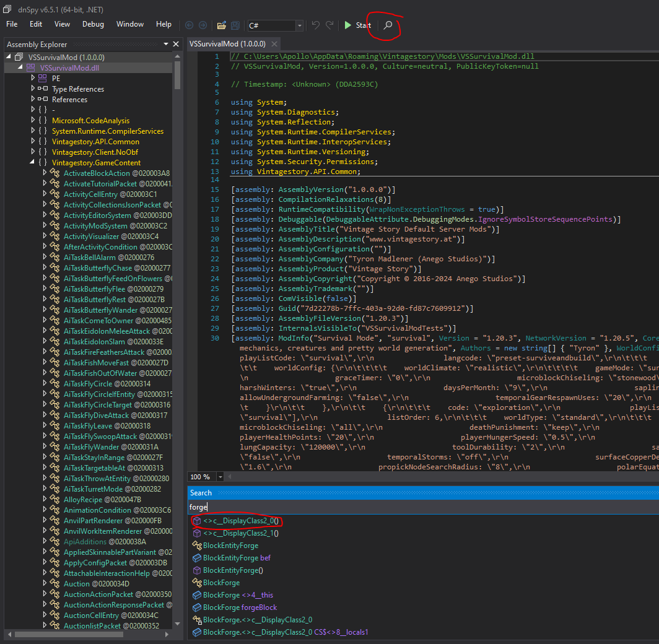The width and height of the screenshot is (659, 644).
Task: Close the VSSurvivalMod (1.0.0.0) document tab
Action: tap(274, 44)
